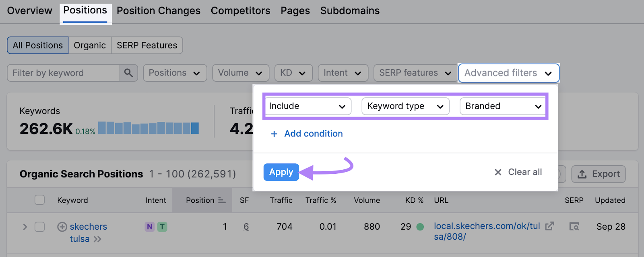644x257 pixels.
Task: Click the Filter by keyword input field
Action: (64, 73)
